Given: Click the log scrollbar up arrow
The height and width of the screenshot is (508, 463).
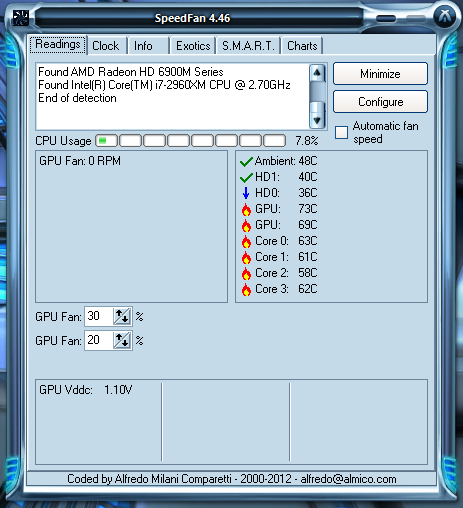Looking at the screenshot, I should 317,73.
